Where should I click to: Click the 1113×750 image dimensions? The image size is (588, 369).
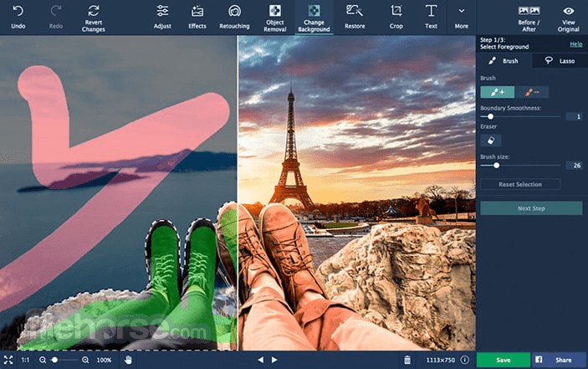(x=440, y=360)
